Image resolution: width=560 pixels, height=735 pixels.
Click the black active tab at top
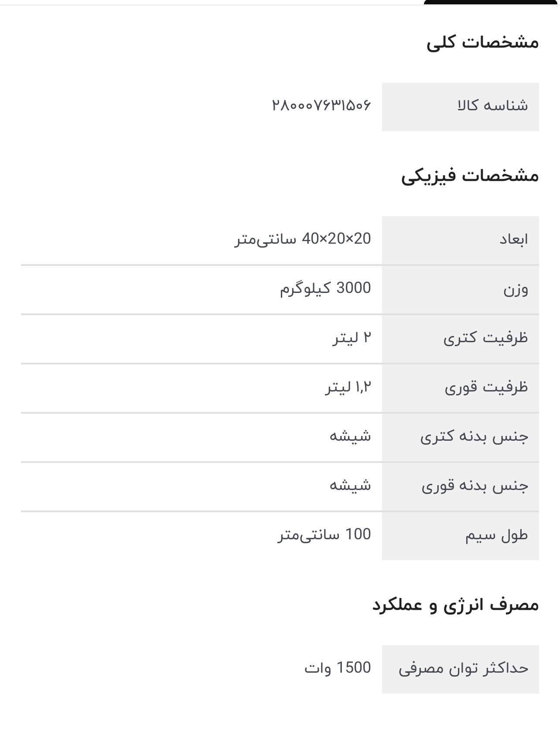pos(491,2)
